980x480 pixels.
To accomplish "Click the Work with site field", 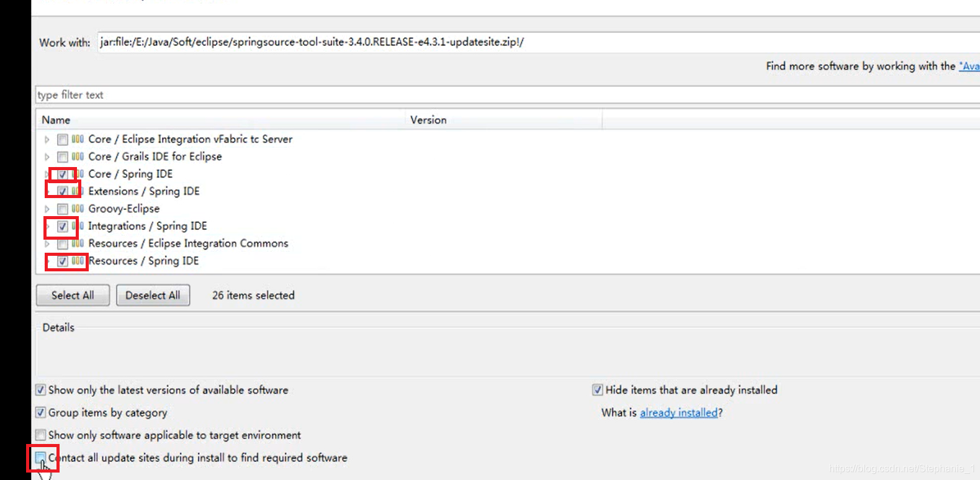I will point(538,42).
